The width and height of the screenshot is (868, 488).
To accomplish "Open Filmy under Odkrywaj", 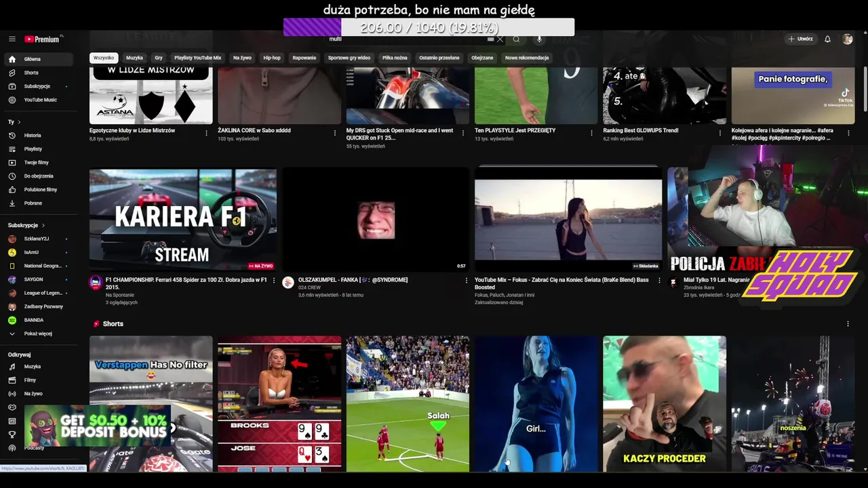I will tap(39, 380).
